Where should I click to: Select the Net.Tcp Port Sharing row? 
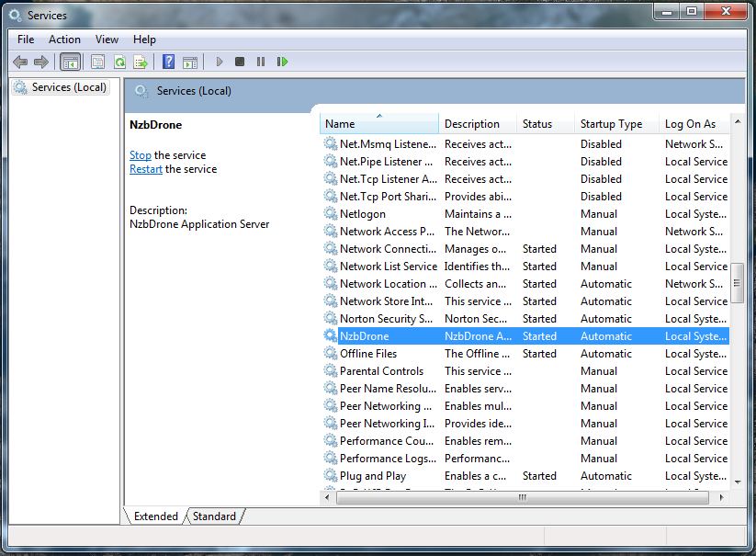coord(525,197)
